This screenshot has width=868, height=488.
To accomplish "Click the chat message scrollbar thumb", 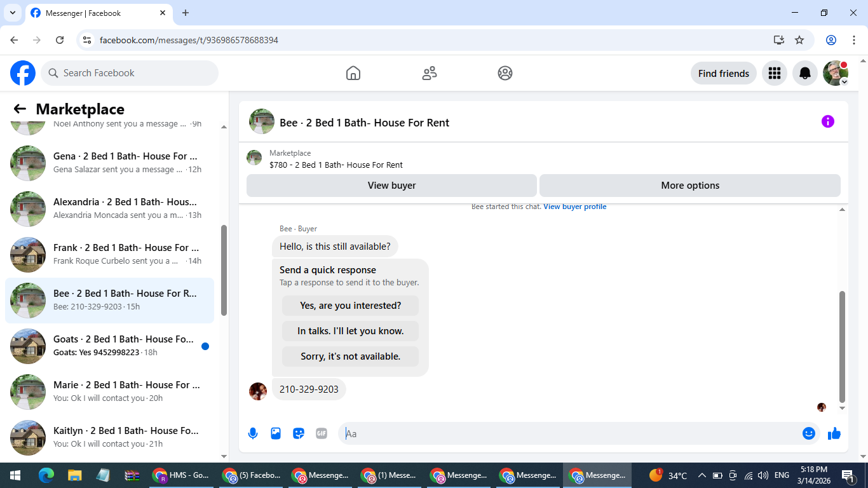I will [x=843, y=346].
